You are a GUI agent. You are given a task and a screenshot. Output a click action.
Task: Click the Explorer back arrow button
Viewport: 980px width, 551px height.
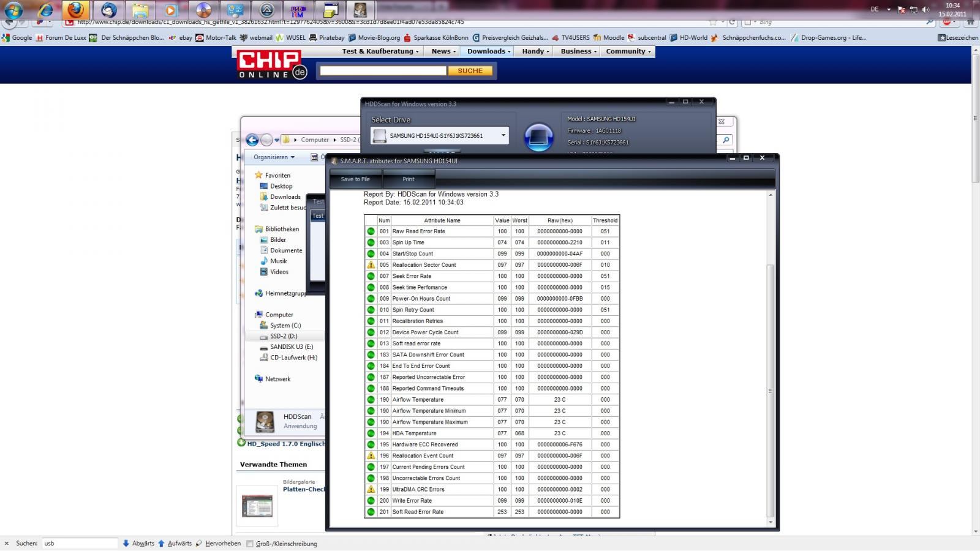252,140
